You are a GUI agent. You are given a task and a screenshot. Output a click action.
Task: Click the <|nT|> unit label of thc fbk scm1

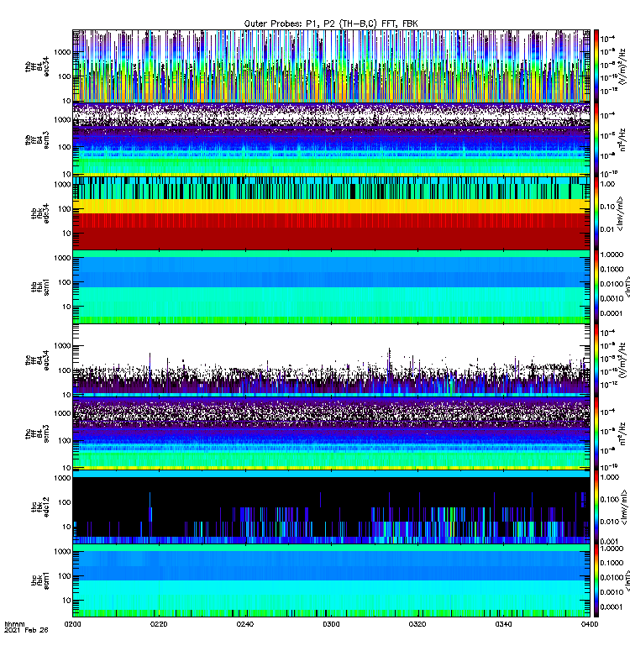[626, 580]
